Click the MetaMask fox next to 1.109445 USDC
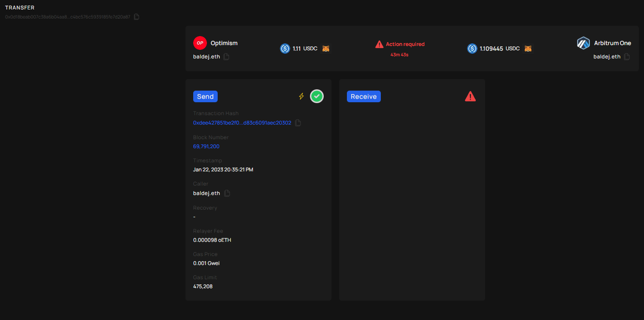This screenshot has height=320, width=644. [528, 48]
